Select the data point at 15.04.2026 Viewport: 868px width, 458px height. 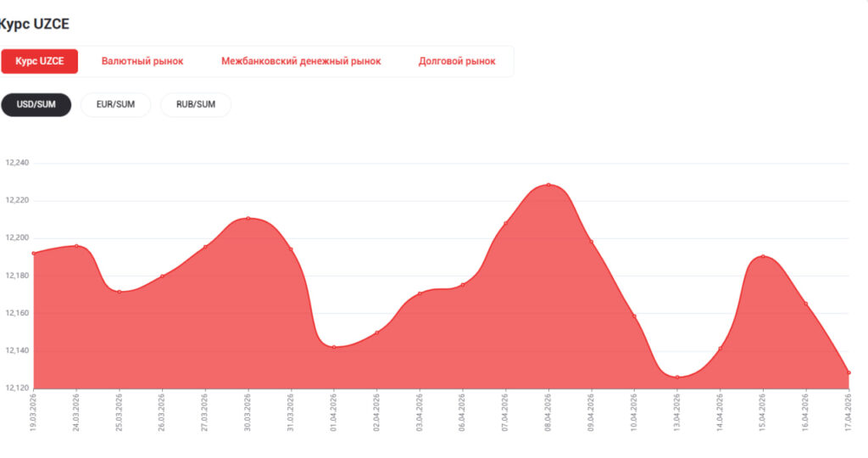763,256
